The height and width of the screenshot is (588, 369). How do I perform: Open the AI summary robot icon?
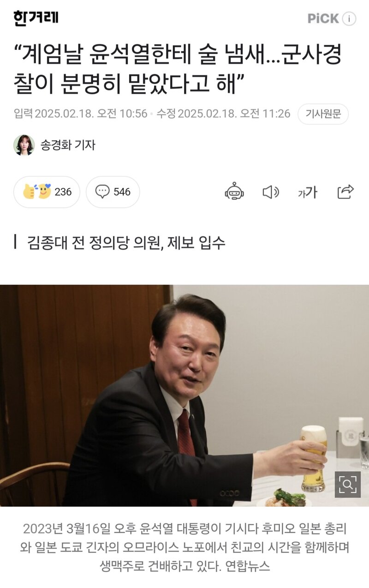234,192
